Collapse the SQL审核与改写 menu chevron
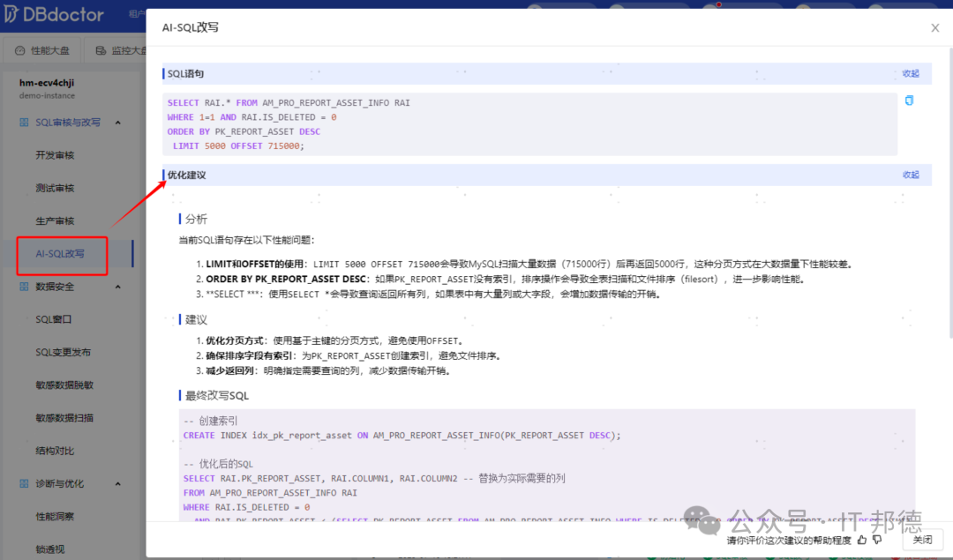953x560 pixels. [x=118, y=123]
